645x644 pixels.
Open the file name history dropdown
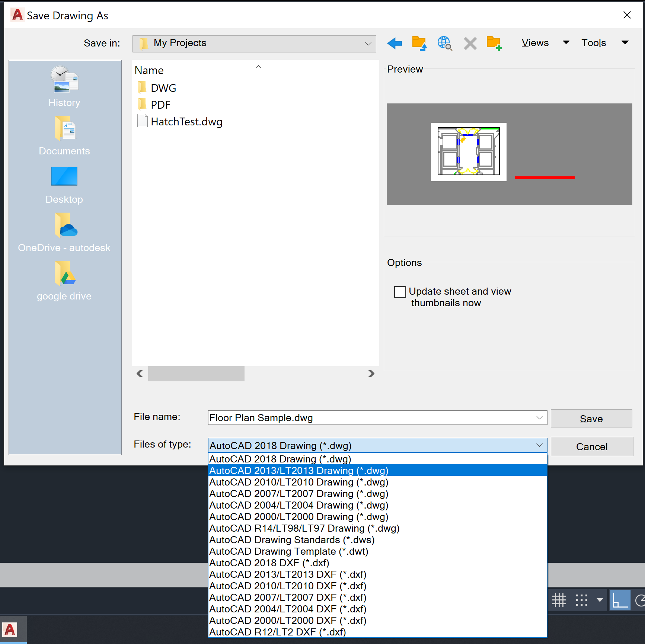coord(539,417)
